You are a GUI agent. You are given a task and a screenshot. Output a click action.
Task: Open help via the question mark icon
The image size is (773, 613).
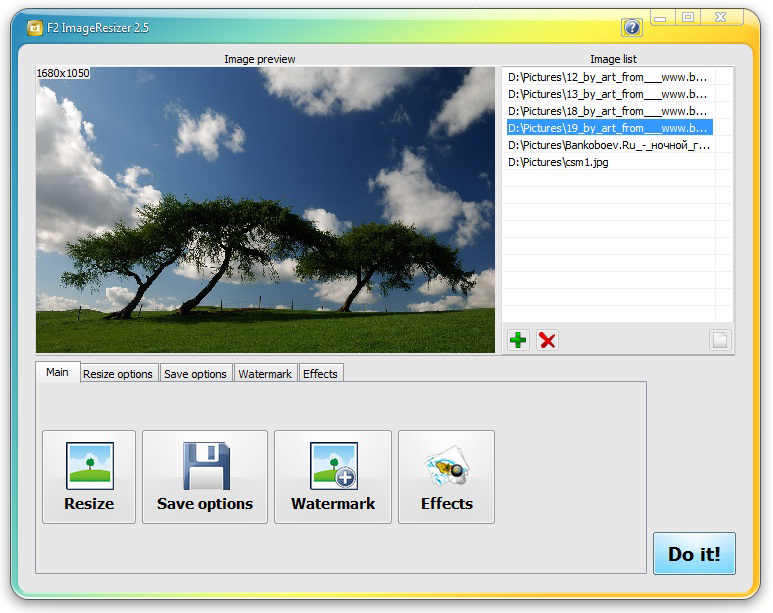(632, 27)
